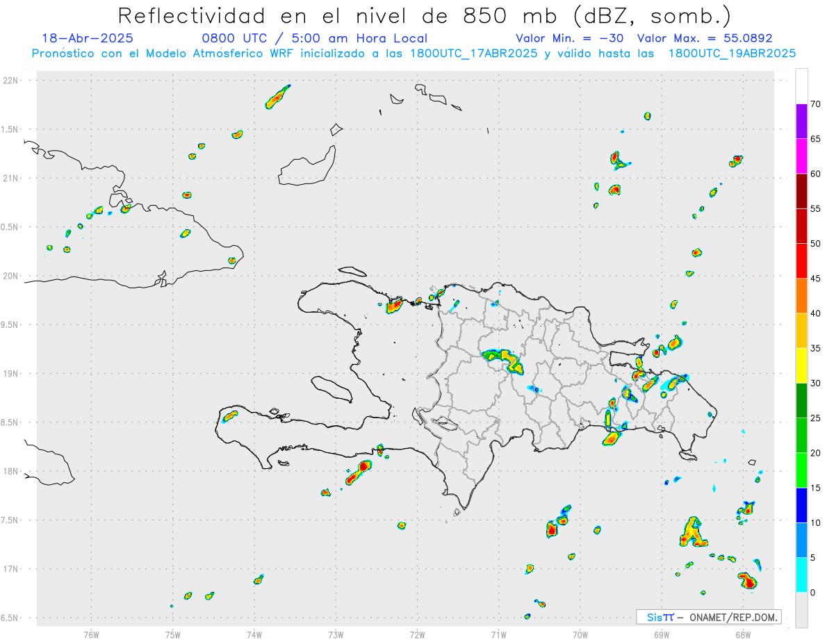Pick the light blue 5-10 dBZ band
Viewport: 834px width, 644px height.
(x=801, y=540)
